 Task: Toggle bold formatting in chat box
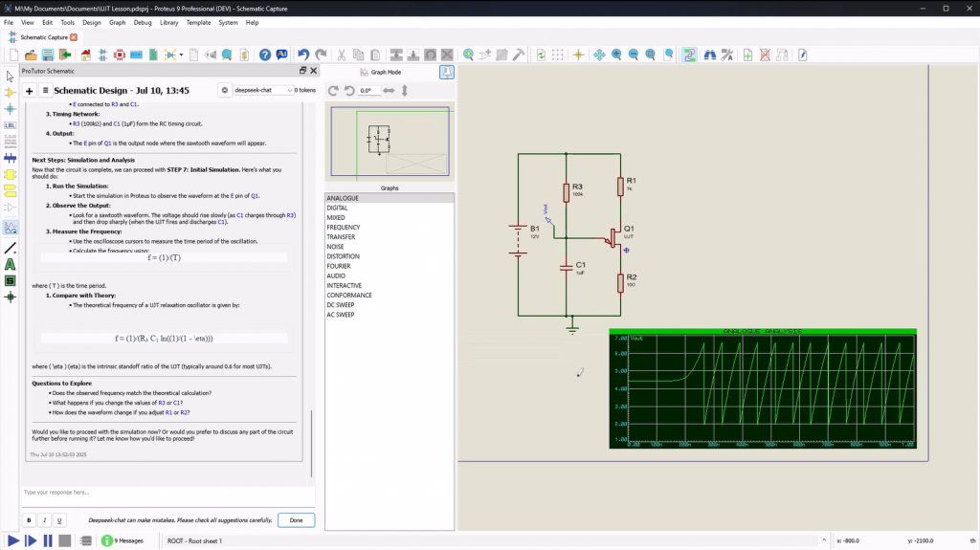pyautogui.click(x=30, y=520)
